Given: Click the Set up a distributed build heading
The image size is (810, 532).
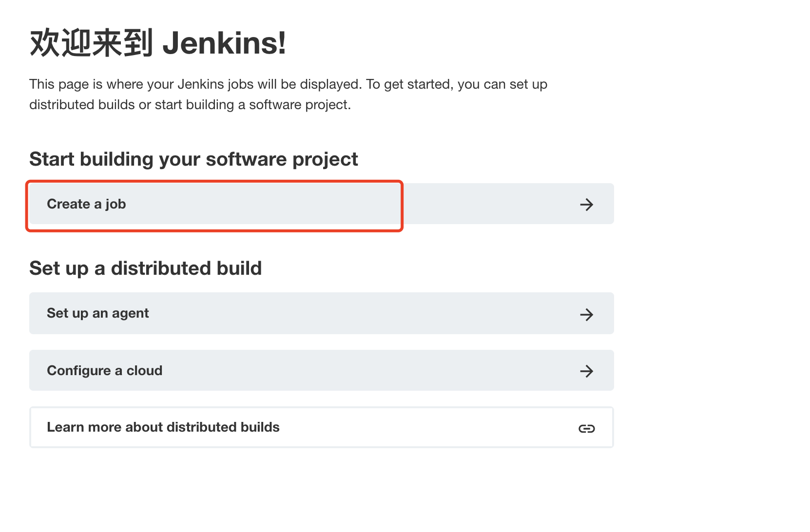Looking at the screenshot, I should (x=145, y=268).
